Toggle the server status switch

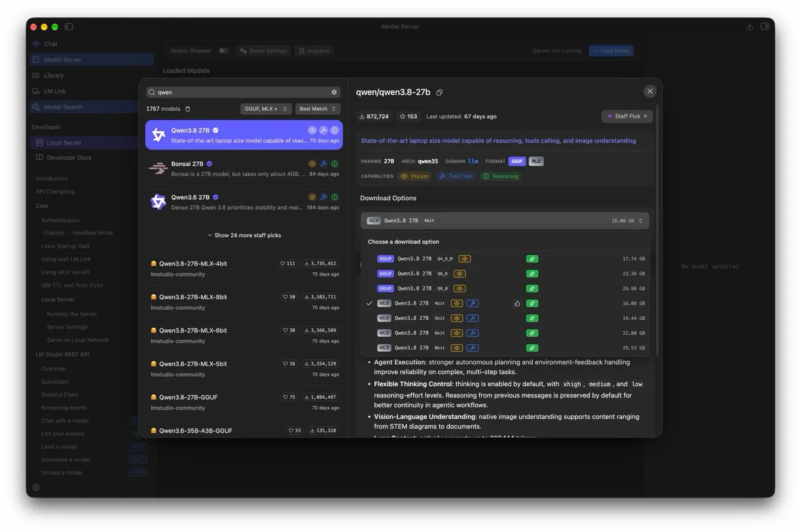tap(223, 51)
